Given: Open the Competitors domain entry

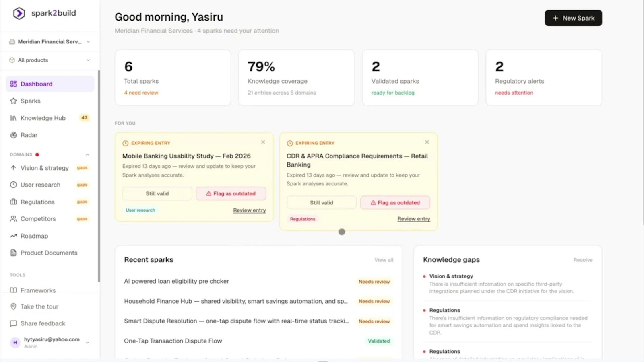Looking at the screenshot, I should click(x=38, y=219).
